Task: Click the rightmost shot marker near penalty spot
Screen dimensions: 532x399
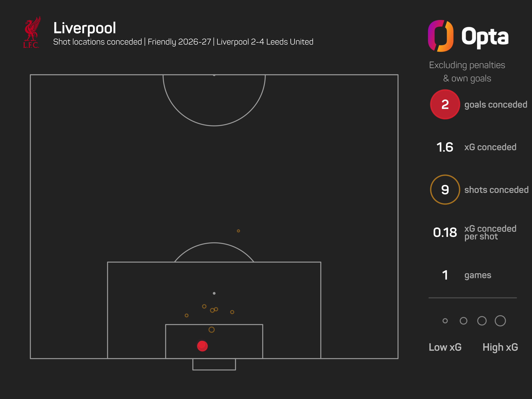Action: [232, 312]
